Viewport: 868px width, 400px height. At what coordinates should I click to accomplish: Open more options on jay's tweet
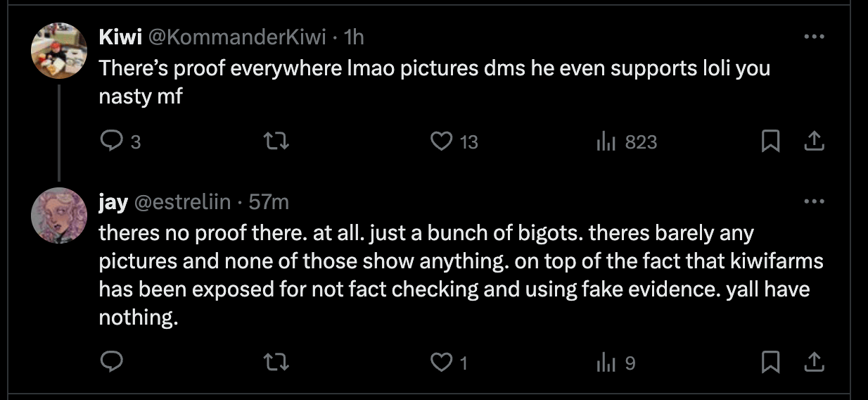point(813,202)
